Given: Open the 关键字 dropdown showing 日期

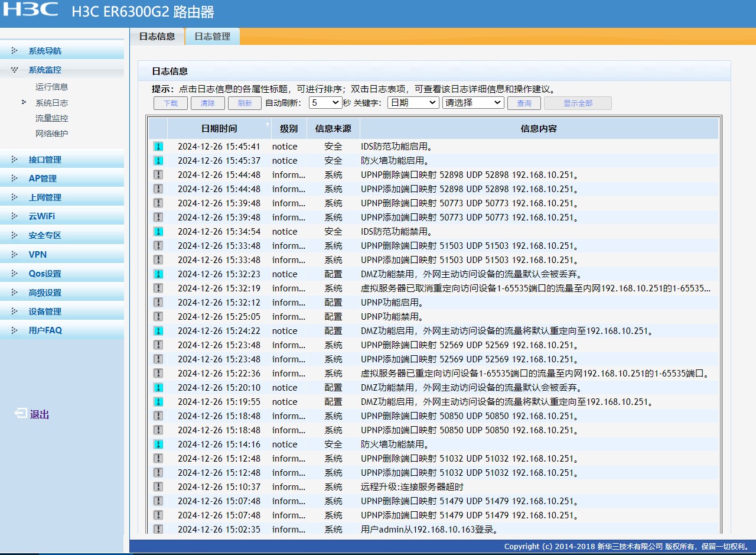Looking at the screenshot, I should tap(413, 103).
